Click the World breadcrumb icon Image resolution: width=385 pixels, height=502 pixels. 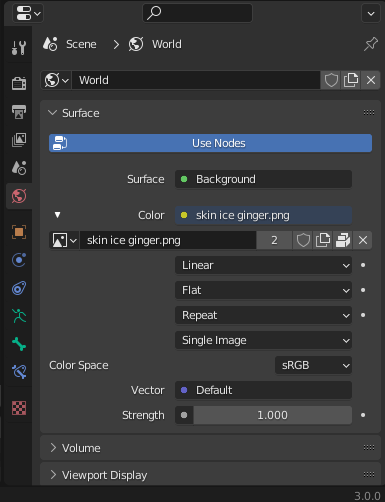(136, 44)
